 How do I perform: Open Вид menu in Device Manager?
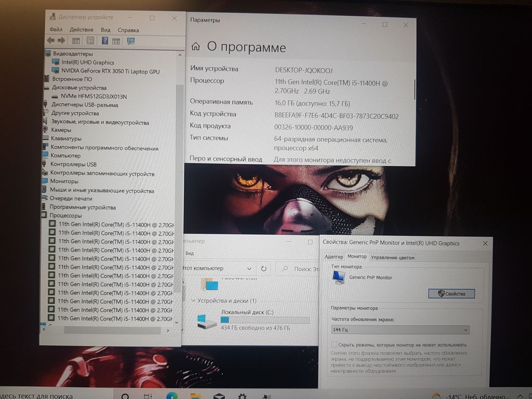(x=105, y=30)
